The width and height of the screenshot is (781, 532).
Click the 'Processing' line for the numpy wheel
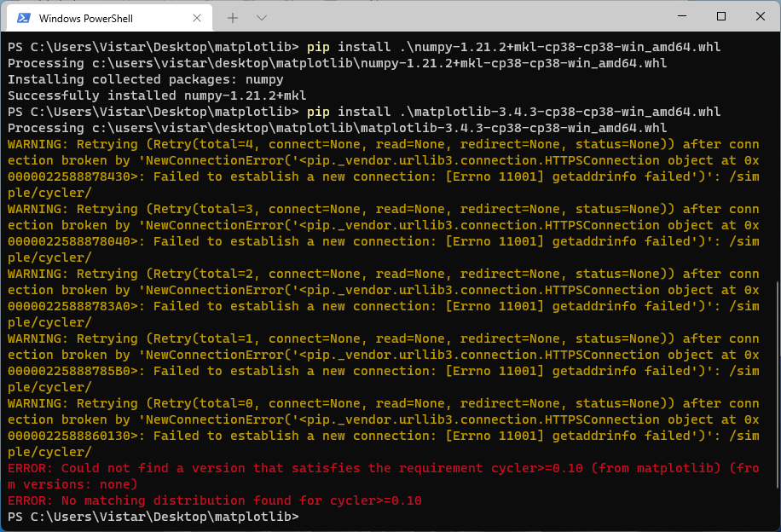point(337,63)
